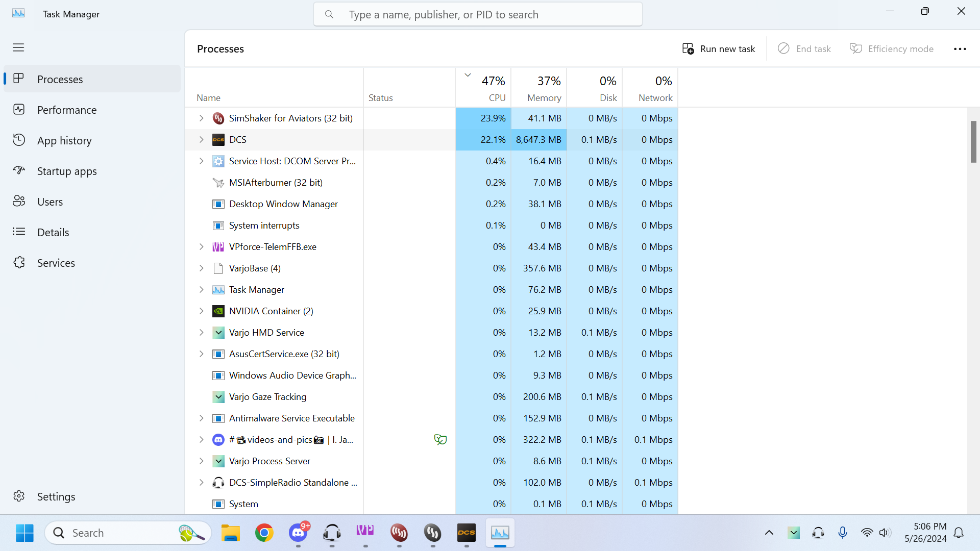The width and height of the screenshot is (980, 551).
Task: Expand Service Host: DCOM Server process
Action: [x=201, y=161]
